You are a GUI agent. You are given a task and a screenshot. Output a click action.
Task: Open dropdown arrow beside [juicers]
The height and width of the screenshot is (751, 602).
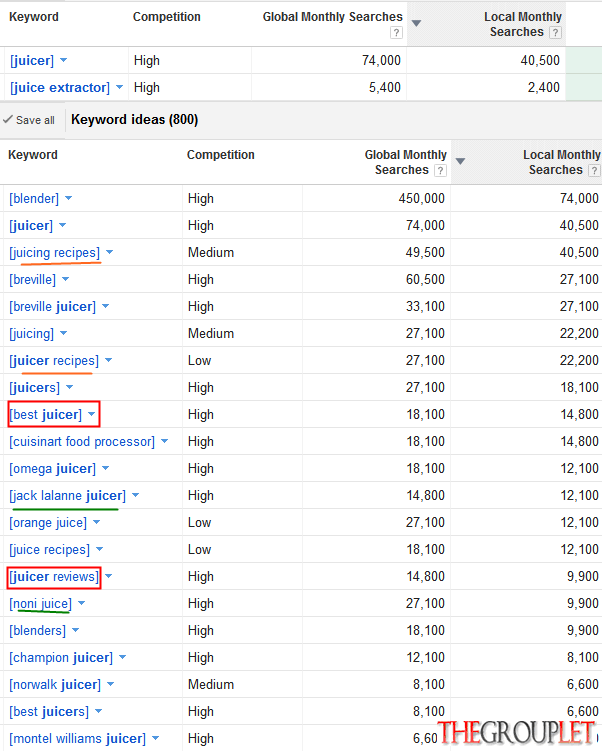pos(69,387)
